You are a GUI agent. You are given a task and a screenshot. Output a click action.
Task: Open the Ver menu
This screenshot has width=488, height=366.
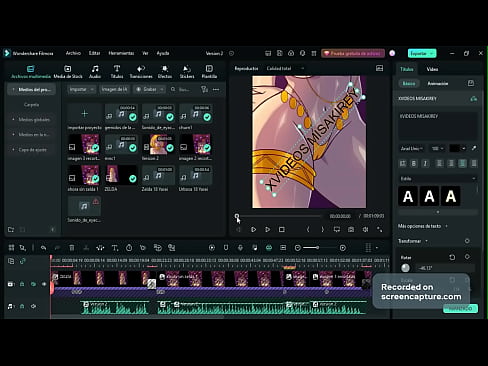(145, 53)
